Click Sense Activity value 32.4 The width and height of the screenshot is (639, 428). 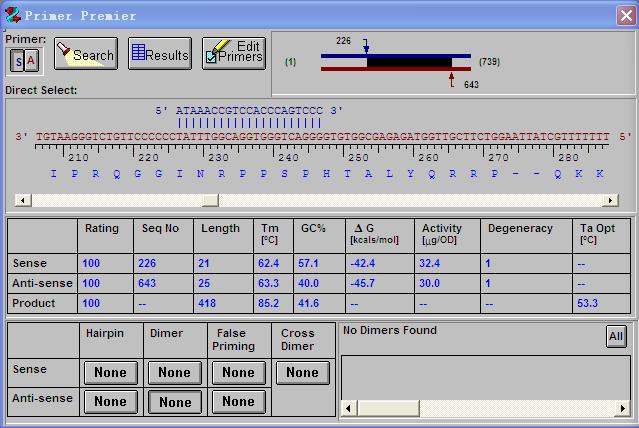point(430,263)
